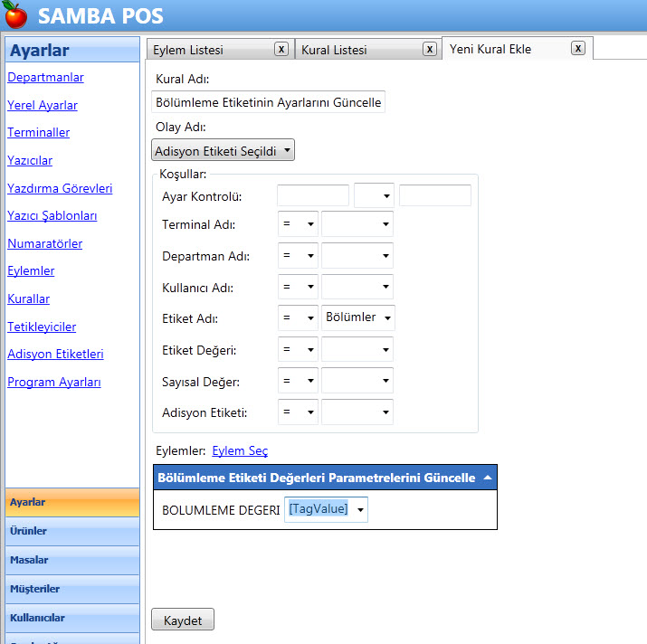This screenshot has height=644, width=647.
Task: Click the Samba POS apple logo
Action: tap(15, 15)
